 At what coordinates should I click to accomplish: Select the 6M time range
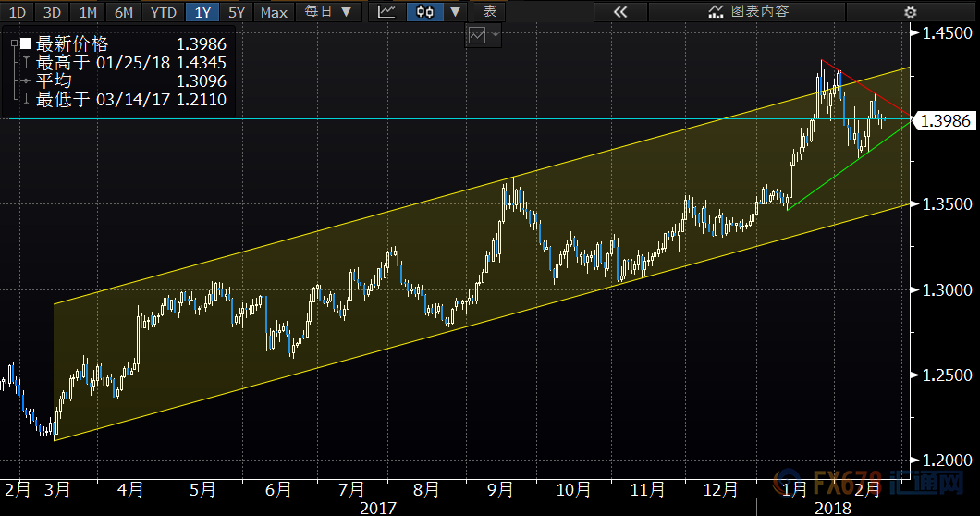123,12
